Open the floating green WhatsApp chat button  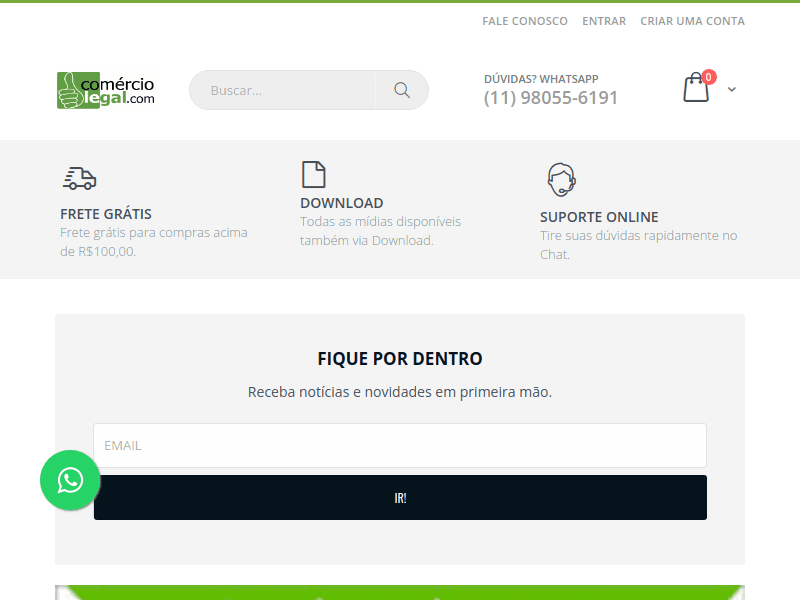(x=70, y=481)
